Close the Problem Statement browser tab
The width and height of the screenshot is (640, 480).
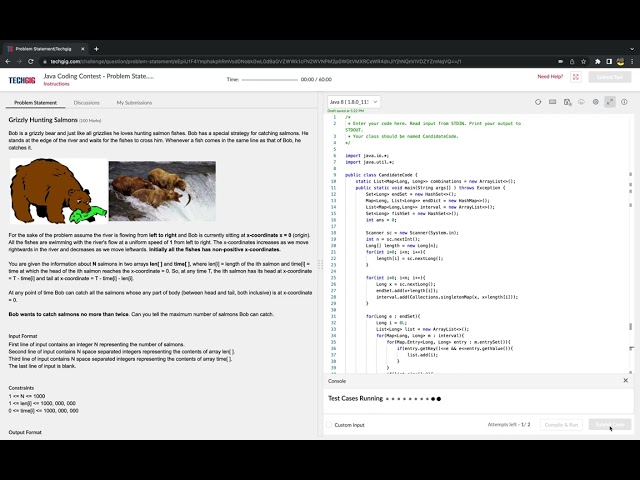[82, 49]
